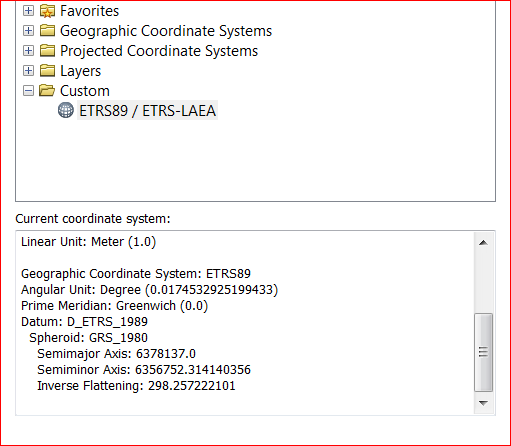Click the Angular Unit: Degree line
The height and width of the screenshot is (446, 511).
(x=149, y=290)
